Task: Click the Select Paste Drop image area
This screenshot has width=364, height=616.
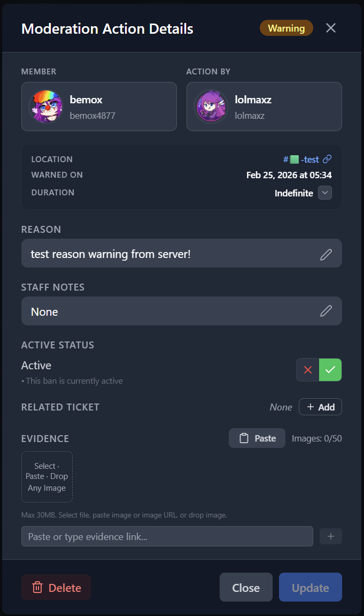Action: 47,477
